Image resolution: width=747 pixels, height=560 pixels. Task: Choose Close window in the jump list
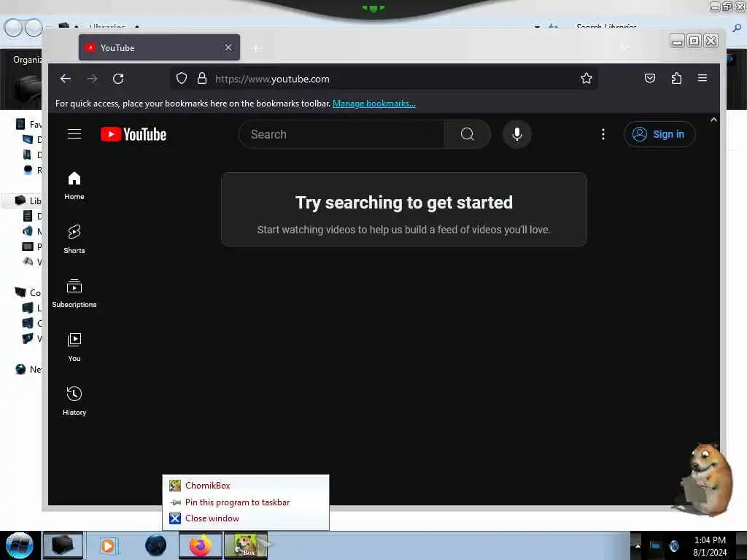point(245,518)
